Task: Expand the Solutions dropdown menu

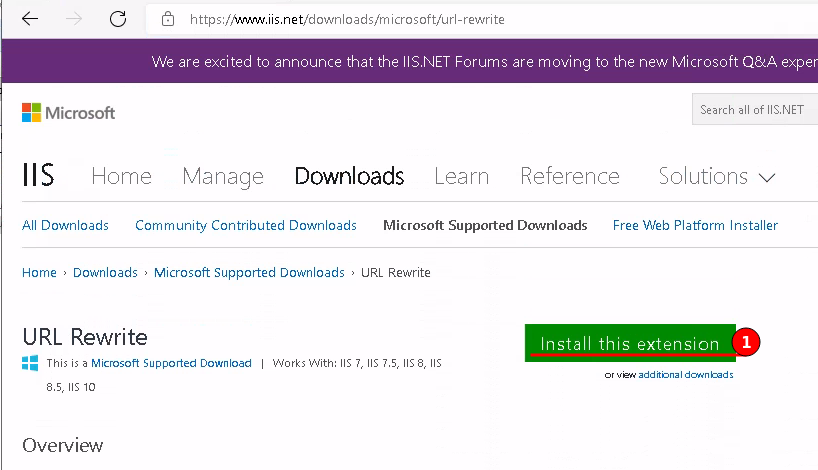Action: pos(717,176)
